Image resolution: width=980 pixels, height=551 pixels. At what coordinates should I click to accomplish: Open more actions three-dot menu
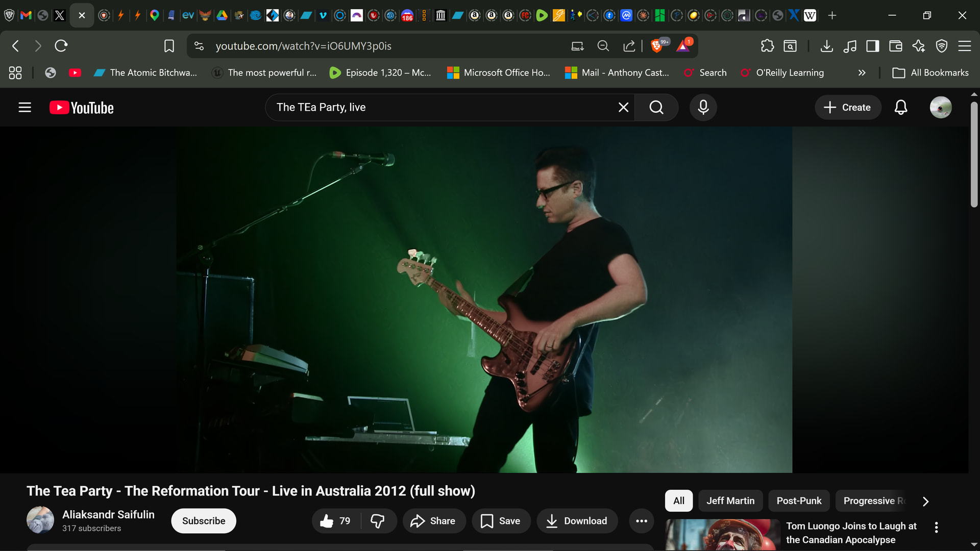point(642,521)
